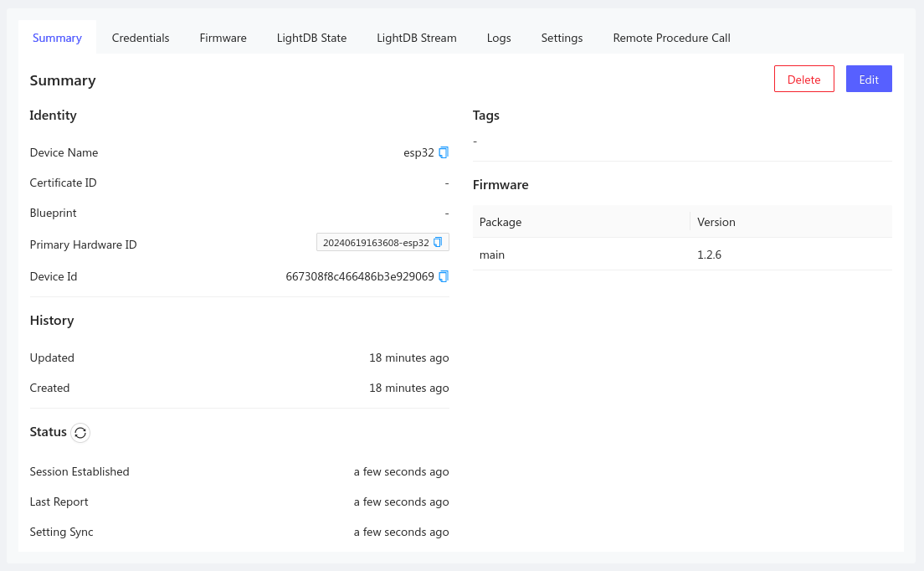Open the Firmware tab
Viewport: 924px width, 571px height.
[x=223, y=38]
